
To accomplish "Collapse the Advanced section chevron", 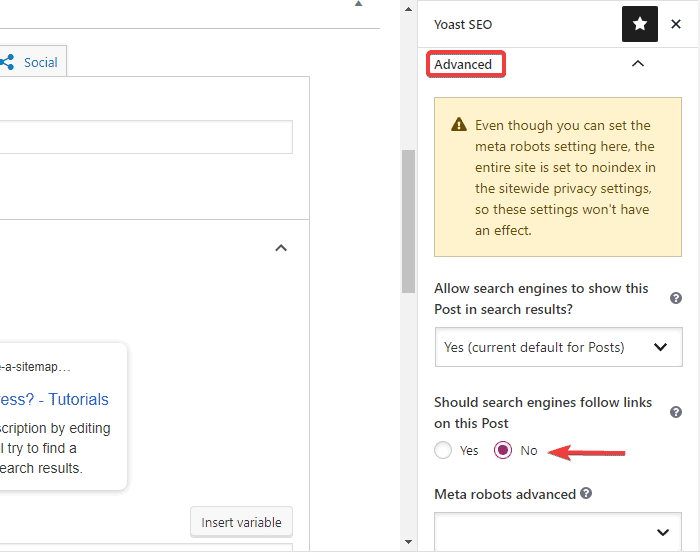I will [x=638, y=64].
